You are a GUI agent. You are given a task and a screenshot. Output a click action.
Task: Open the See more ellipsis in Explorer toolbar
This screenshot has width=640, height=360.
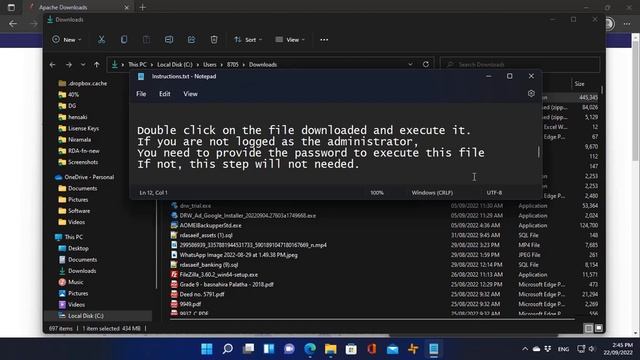coord(324,40)
